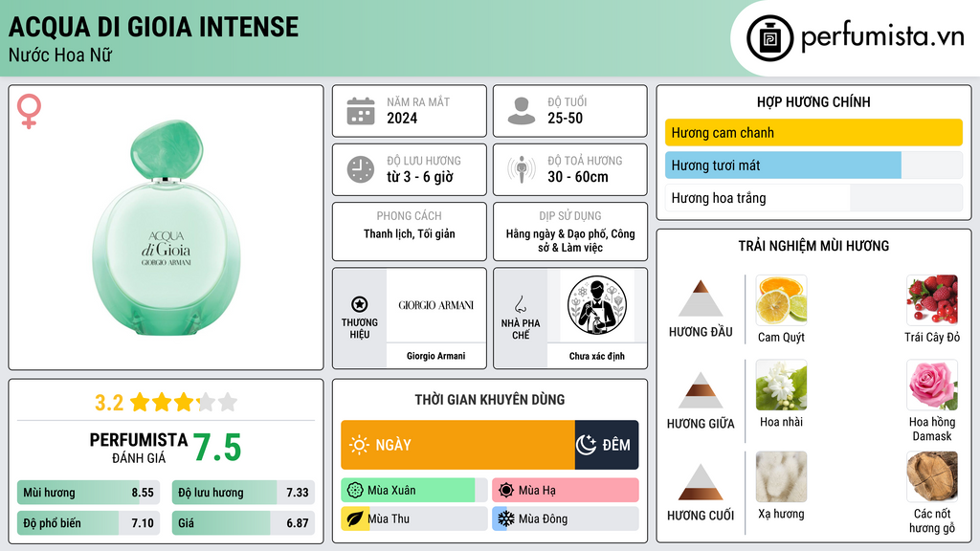The height and width of the screenshot is (551, 980).
Task: Click the perfumer silhouette illustration
Action: click(597, 305)
